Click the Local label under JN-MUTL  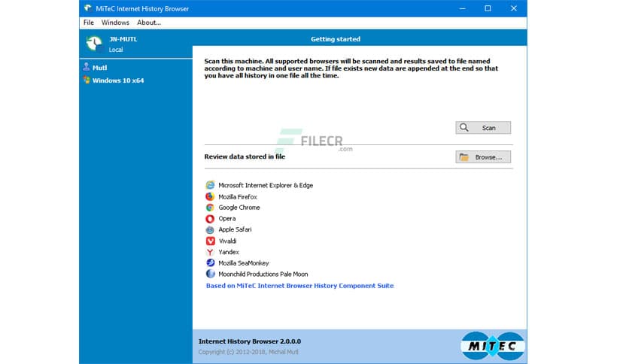(x=116, y=50)
